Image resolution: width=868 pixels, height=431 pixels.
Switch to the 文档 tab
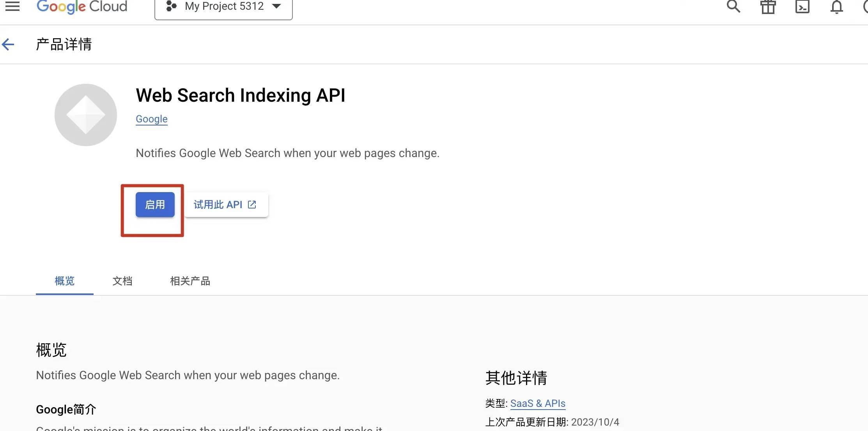(122, 281)
